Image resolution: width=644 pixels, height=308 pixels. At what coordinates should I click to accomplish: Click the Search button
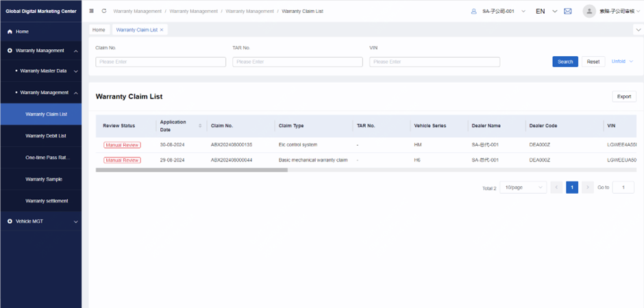point(565,62)
